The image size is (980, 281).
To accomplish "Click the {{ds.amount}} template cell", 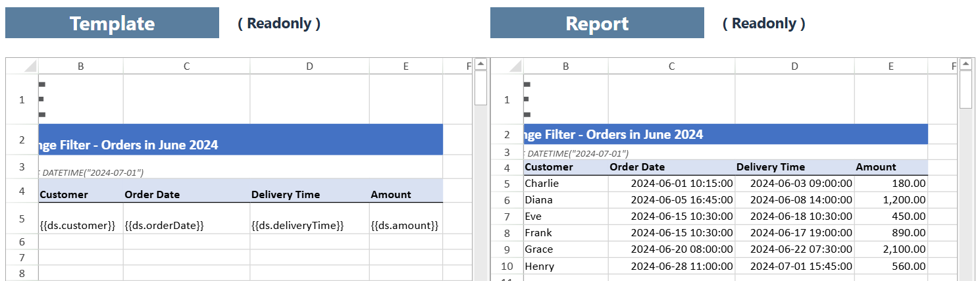I will coord(406,218).
